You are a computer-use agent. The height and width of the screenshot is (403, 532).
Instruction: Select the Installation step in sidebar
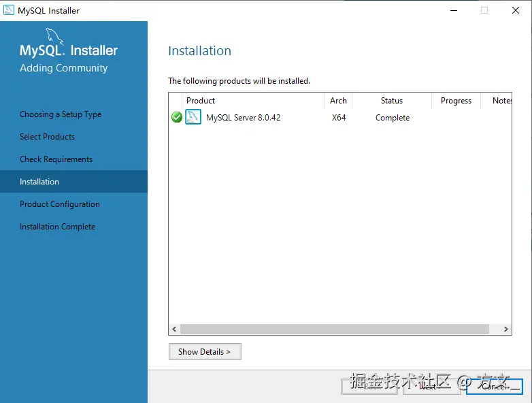pyautogui.click(x=73, y=182)
